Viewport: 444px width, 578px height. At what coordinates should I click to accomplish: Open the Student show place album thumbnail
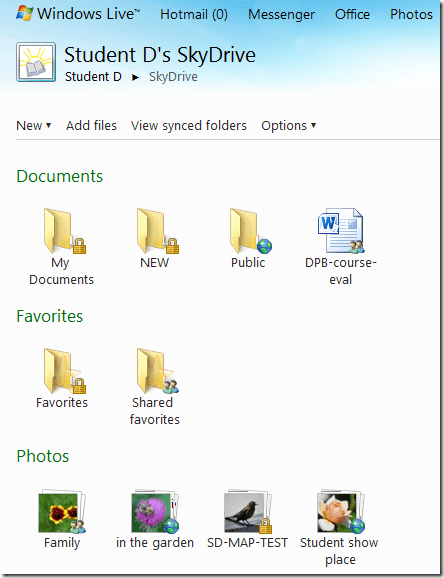(x=341, y=511)
